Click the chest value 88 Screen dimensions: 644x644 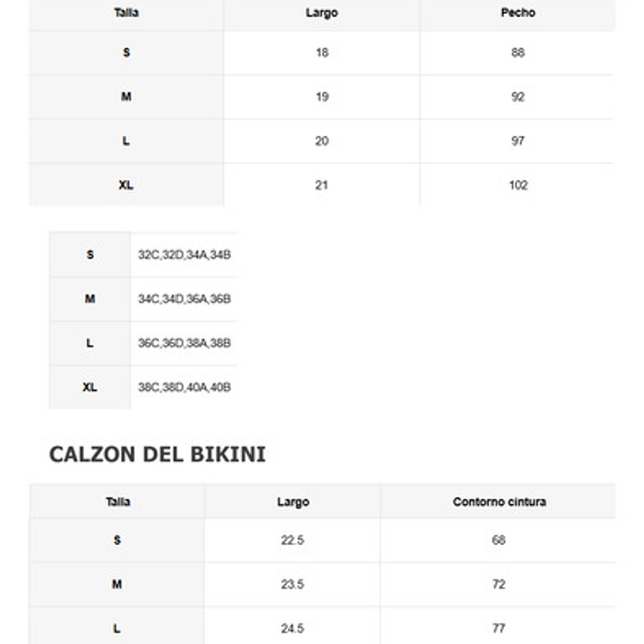[517, 53]
